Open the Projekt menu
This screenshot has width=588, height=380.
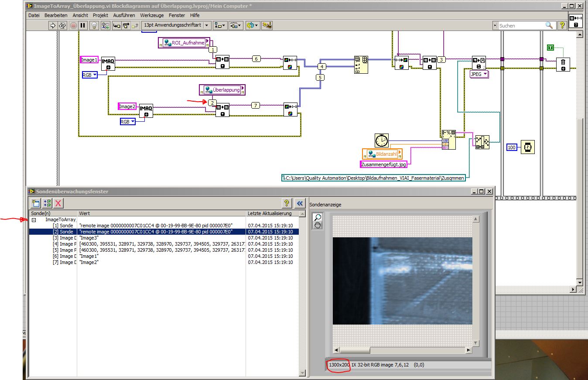(100, 15)
